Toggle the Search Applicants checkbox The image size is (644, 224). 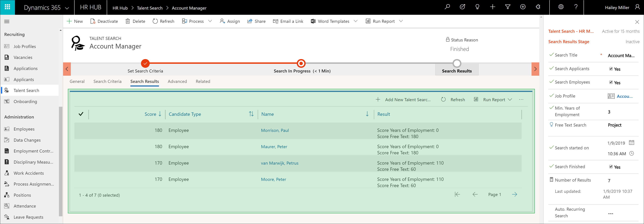[611, 69]
